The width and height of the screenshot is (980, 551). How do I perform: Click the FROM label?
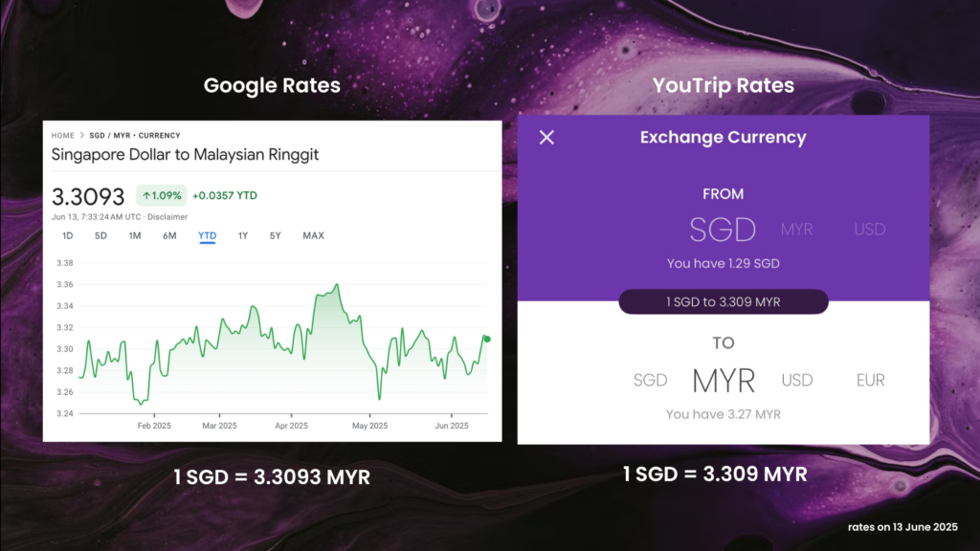click(724, 194)
